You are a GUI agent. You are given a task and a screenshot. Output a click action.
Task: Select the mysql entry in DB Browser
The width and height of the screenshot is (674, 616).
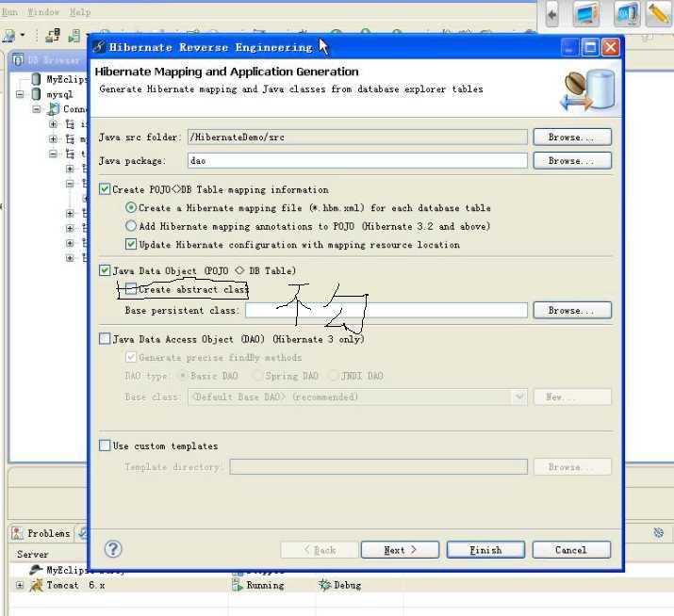tap(59, 94)
